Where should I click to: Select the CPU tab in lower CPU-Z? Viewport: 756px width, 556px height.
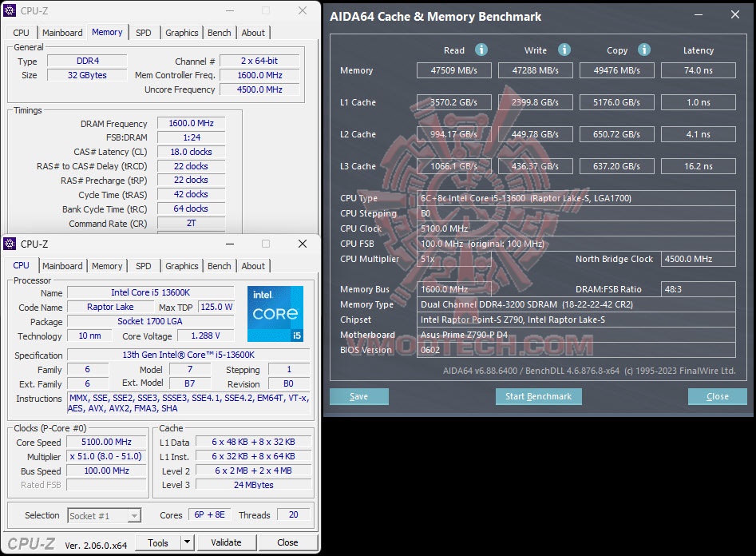pos(21,265)
